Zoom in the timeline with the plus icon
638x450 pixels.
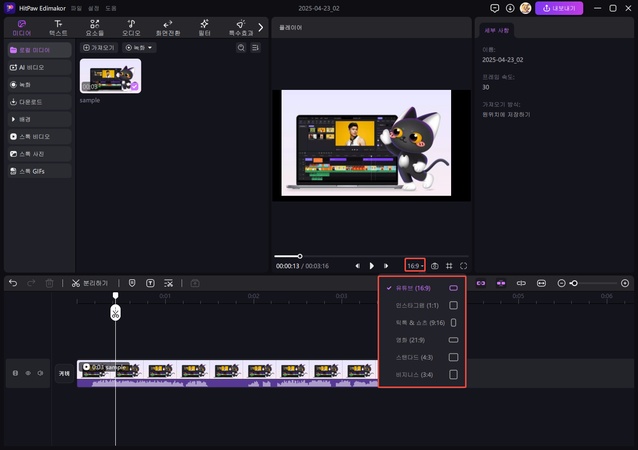[x=625, y=283]
